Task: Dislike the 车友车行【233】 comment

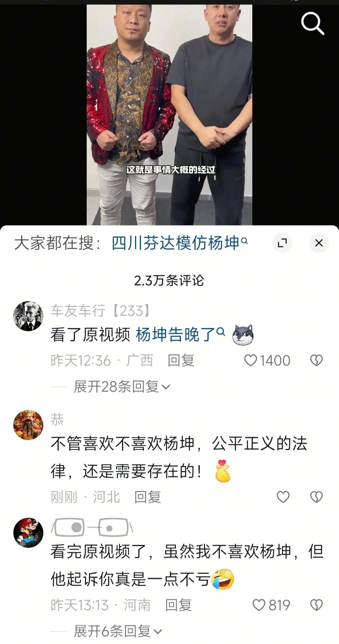Action: click(x=316, y=360)
